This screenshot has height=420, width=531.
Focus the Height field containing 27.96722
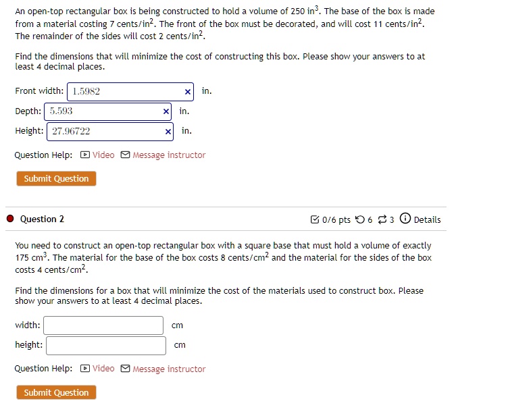(x=106, y=131)
